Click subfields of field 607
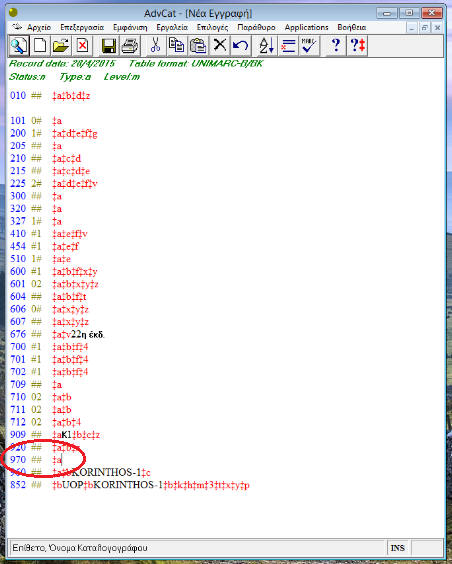Viewport: 452px width, 564px height. pos(70,322)
